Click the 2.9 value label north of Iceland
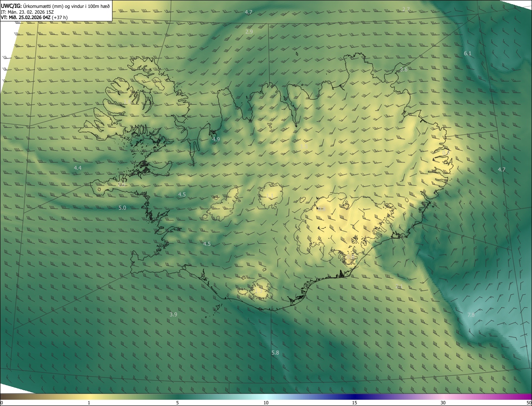The image size is (532, 406). (x=249, y=32)
